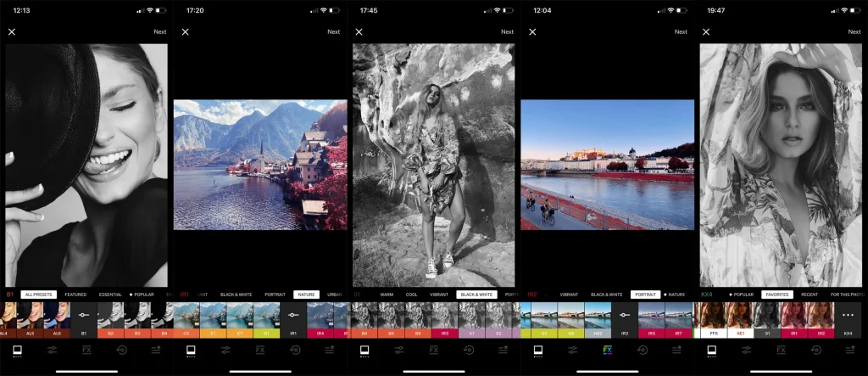Open the rainbow-colored FX effects icon
The height and width of the screenshot is (376, 868).
(x=607, y=350)
